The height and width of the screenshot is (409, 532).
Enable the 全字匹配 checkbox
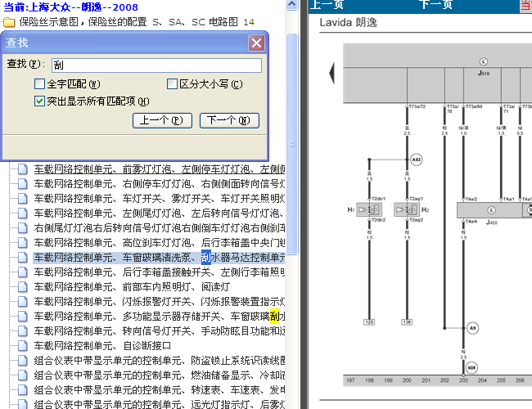pyautogui.click(x=40, y=83)
